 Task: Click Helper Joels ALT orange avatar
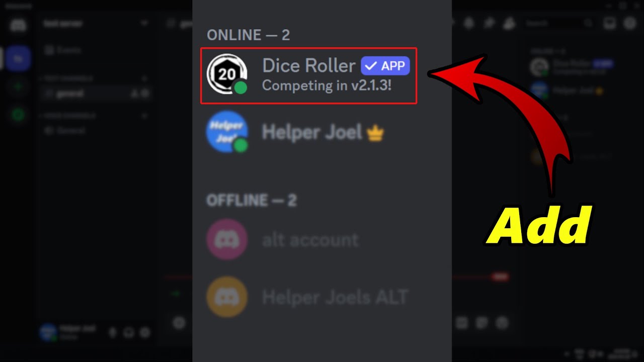(x=227, y=297)
